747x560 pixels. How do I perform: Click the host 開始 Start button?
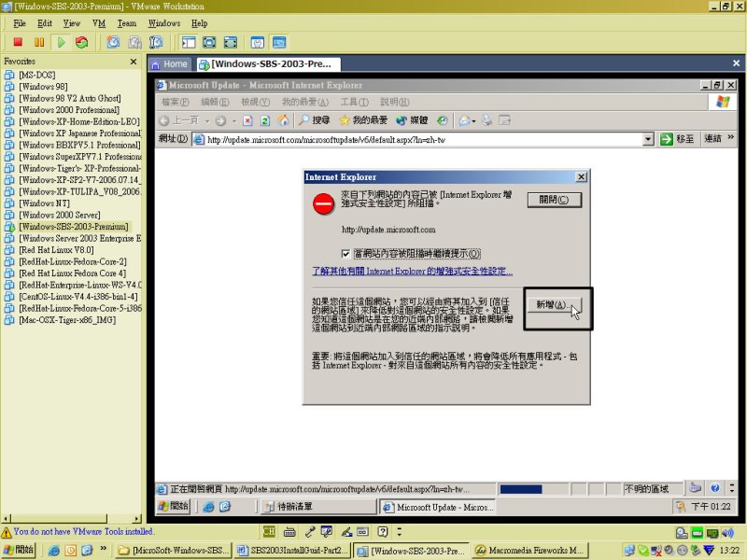[x=18, y=550]
